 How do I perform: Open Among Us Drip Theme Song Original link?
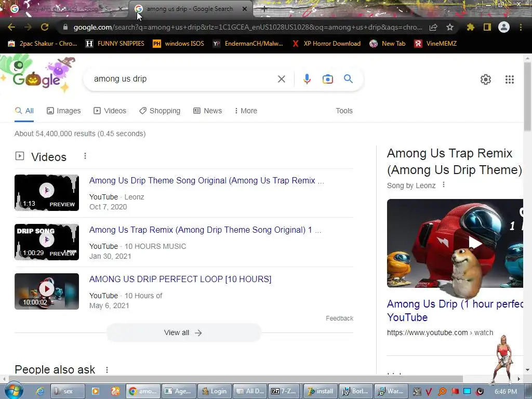(x=206, y=180)
